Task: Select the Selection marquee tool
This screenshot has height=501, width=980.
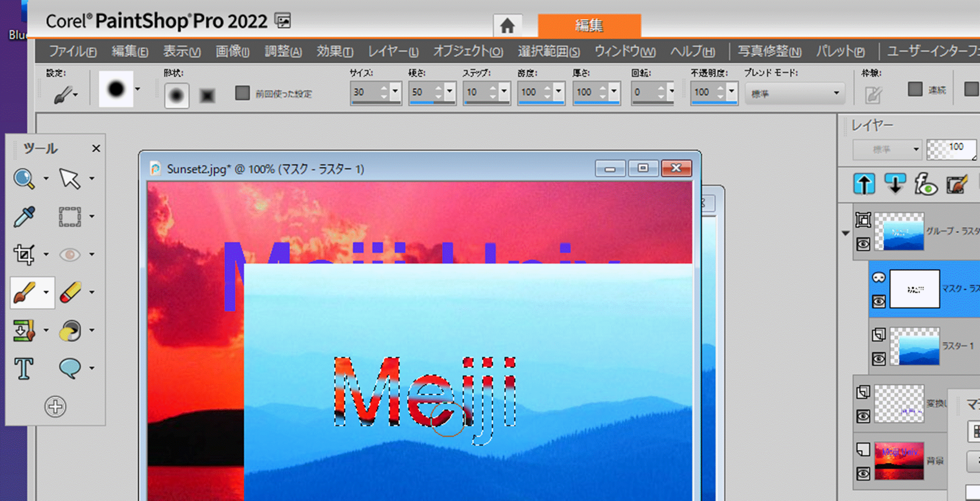Action: pyautogui.click(x=69, y=216)
